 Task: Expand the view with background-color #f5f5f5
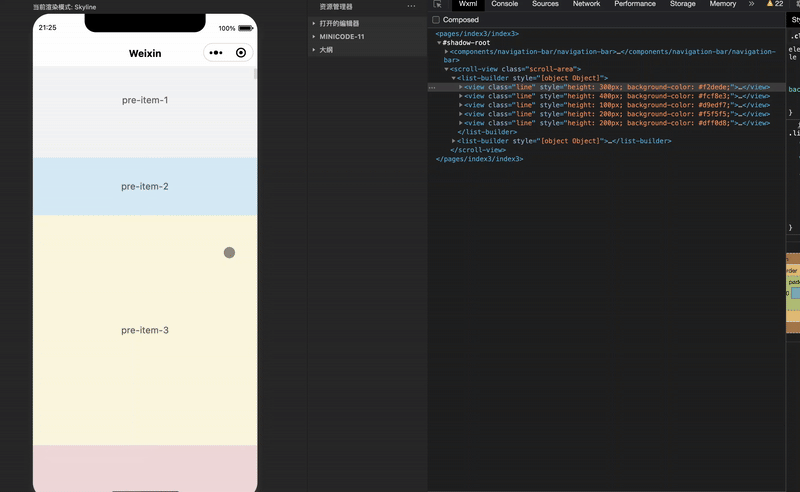460,114
